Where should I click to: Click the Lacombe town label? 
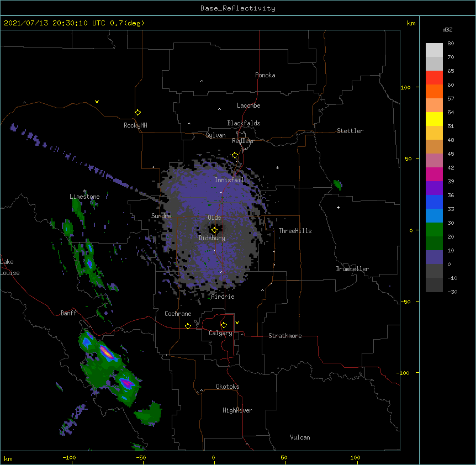click(248, 105)
